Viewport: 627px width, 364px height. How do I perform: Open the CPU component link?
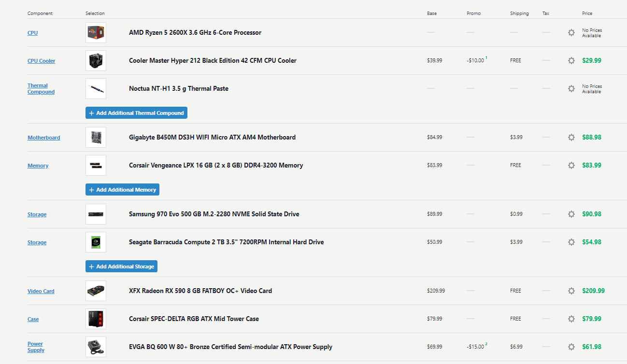tap(32, 33)
